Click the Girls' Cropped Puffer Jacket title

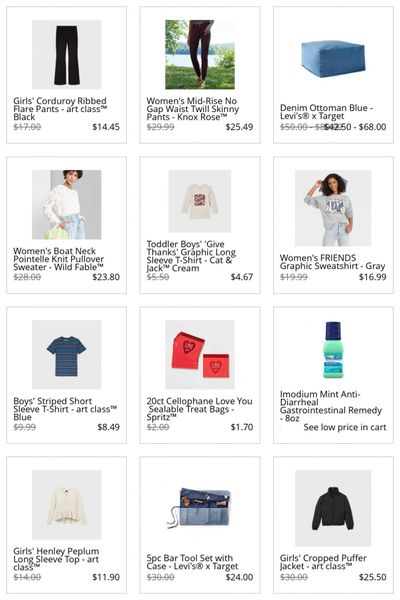tap(323, 562)
